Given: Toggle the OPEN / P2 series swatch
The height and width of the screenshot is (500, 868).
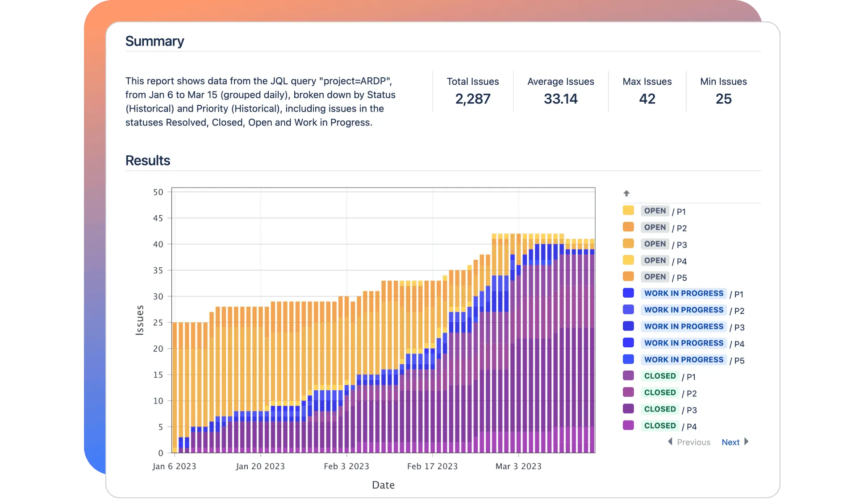Looking at the screenshot, I should (628, 227).
